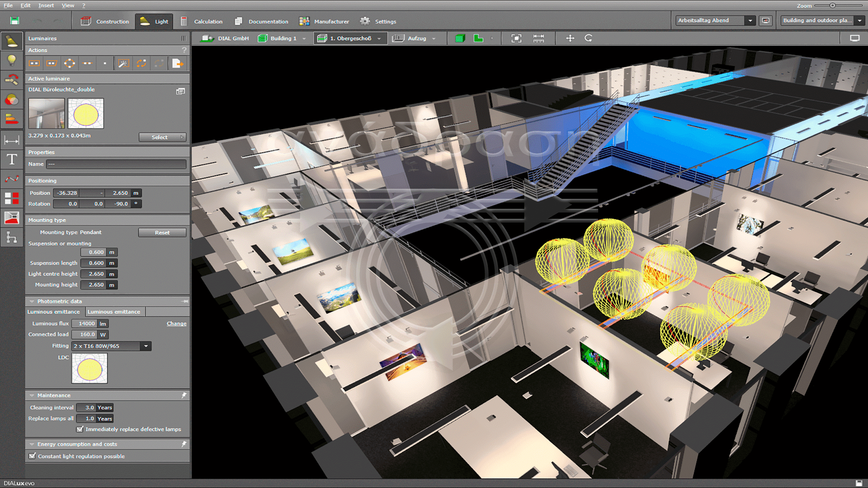Click the save icon in top toolbar
The image size is (868, 488).
pos(14,21)
